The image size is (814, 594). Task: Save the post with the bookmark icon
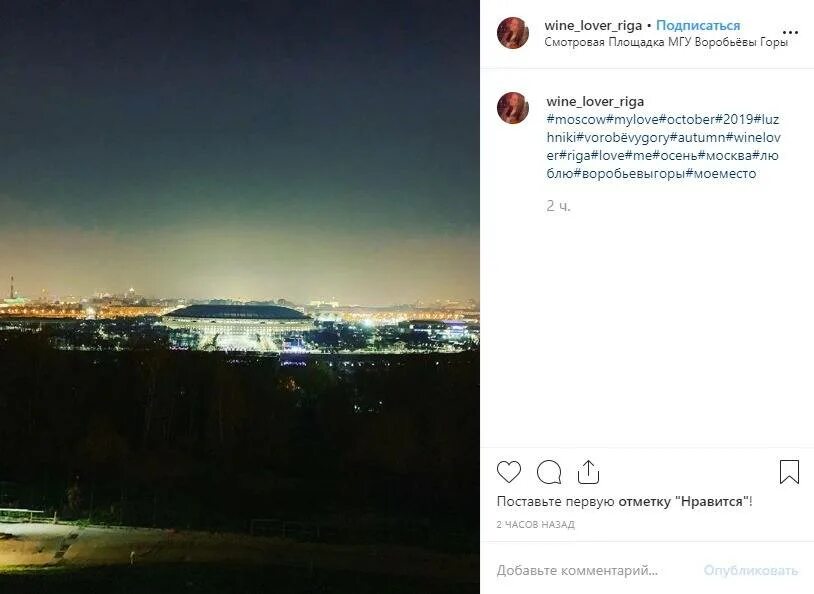pyautogui.click(x=789, y=472)
